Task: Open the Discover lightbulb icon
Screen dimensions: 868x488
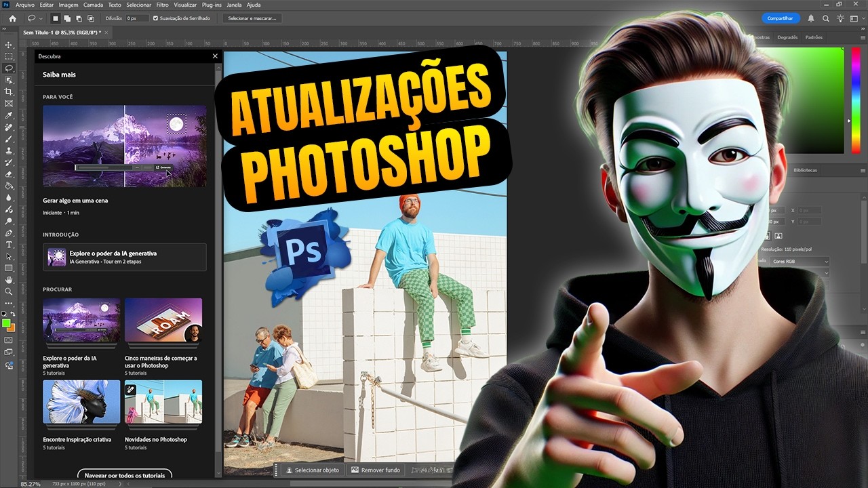Action: coord(840,18)
